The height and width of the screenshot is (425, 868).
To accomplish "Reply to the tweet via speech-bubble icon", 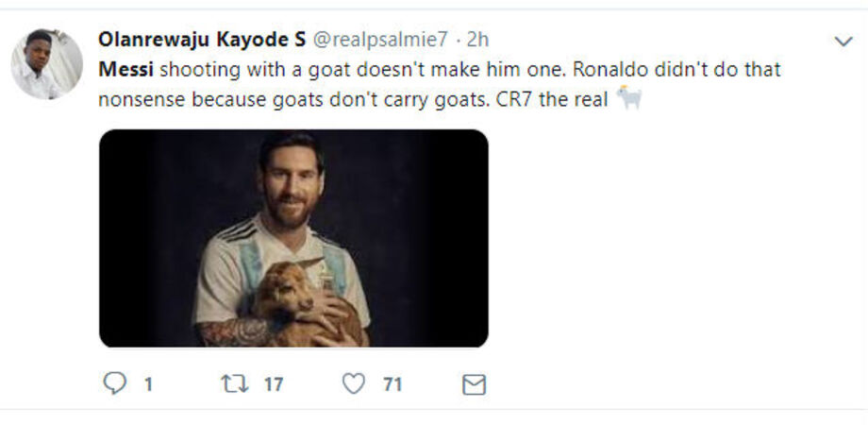I will 113,384.
